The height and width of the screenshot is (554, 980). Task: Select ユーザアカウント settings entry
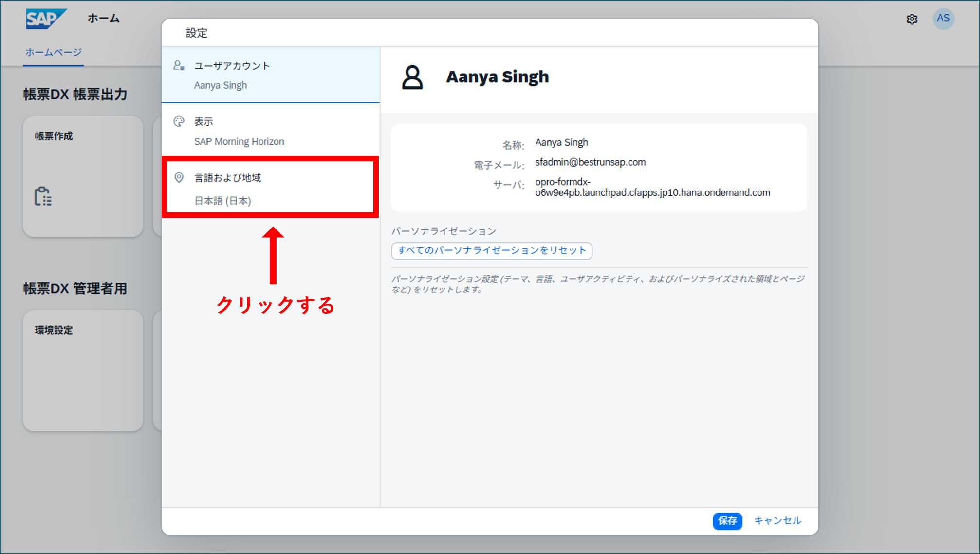point(270,75)
